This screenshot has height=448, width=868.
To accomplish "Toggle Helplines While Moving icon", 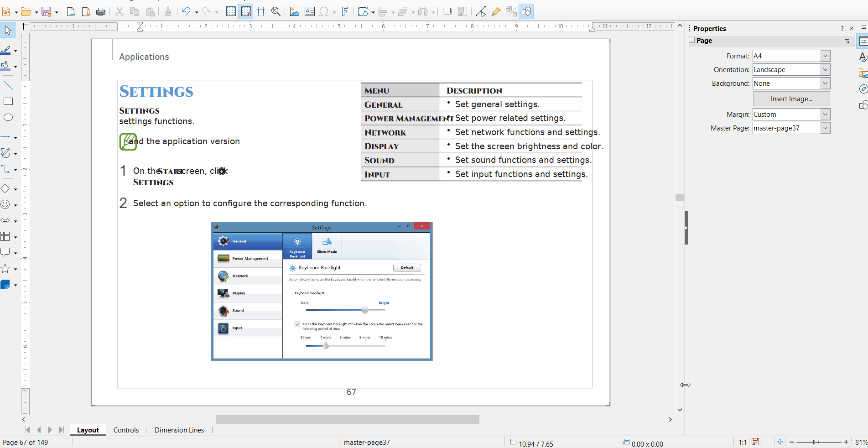I will [x=261, y=11].
